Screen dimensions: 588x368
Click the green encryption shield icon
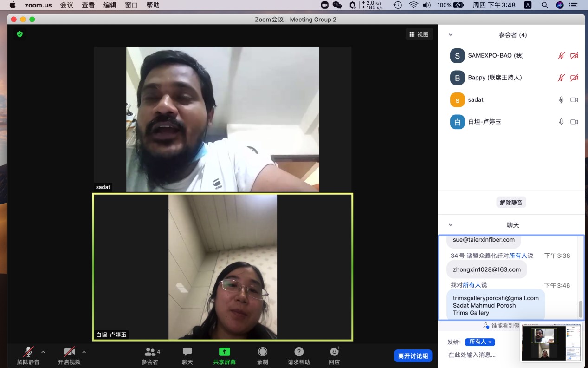point(19,34)
